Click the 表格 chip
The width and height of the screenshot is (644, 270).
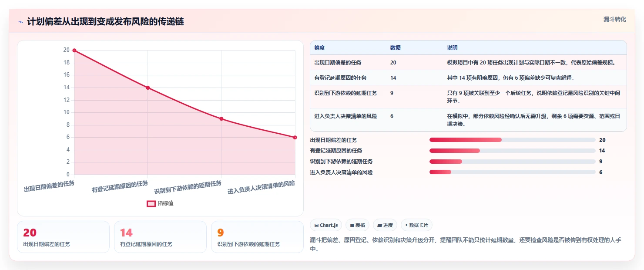pos(357,225)
